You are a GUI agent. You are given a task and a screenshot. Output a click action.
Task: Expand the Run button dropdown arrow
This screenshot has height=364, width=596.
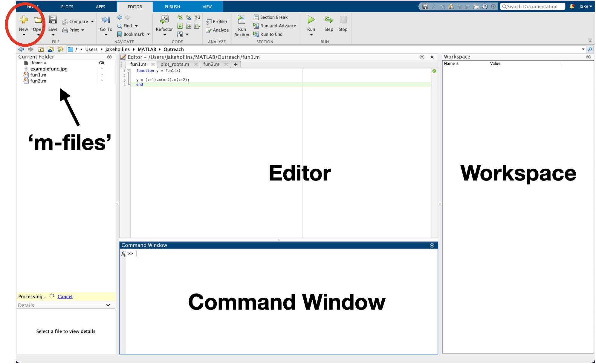tap(311, 35)
